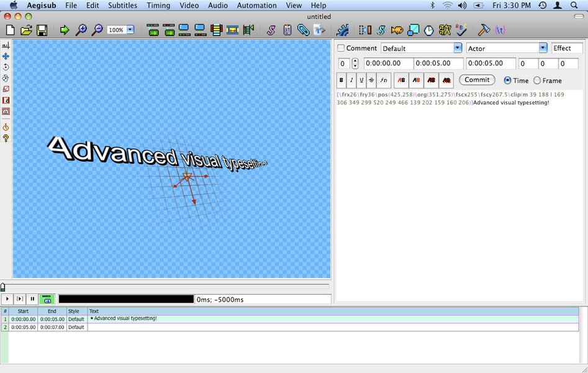Toggle the Comment checkbox
This screenshot has height=373, width=588.
(x=341, y=48)
